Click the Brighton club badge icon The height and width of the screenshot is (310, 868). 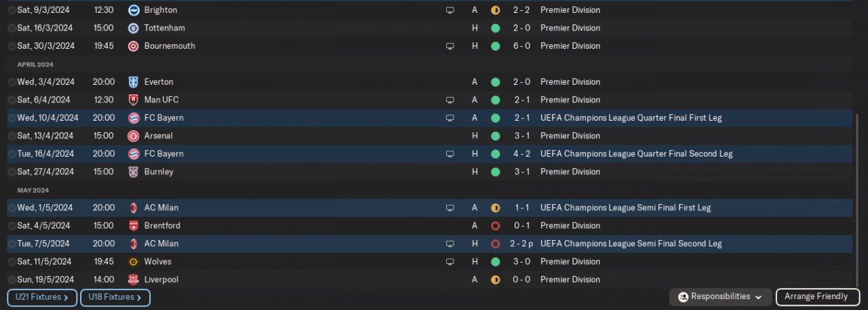coord(133,10)
